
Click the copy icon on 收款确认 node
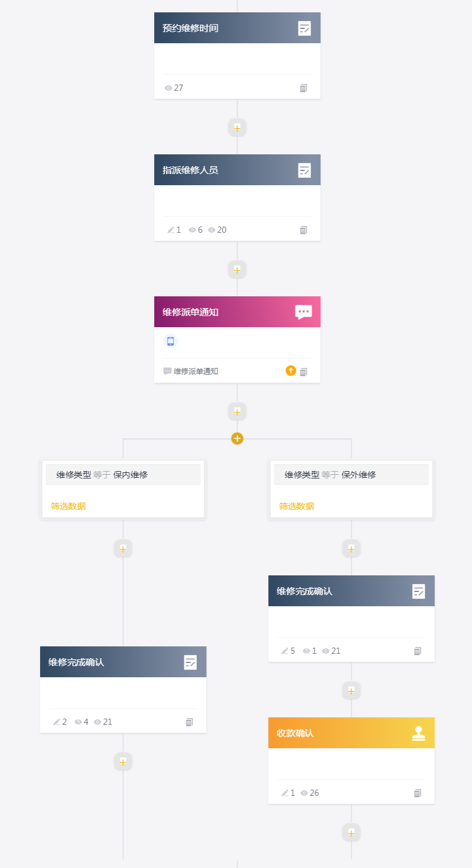[418, 793]
